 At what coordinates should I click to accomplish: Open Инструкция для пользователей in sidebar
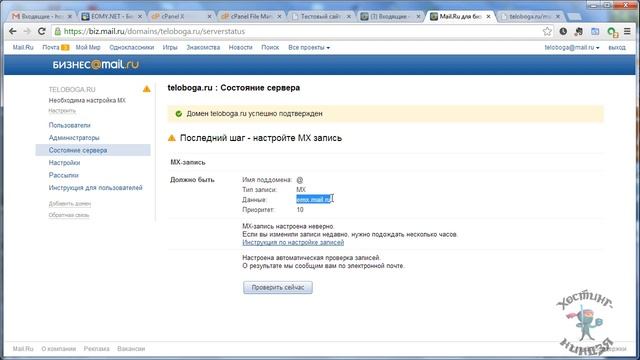[96, 188]
